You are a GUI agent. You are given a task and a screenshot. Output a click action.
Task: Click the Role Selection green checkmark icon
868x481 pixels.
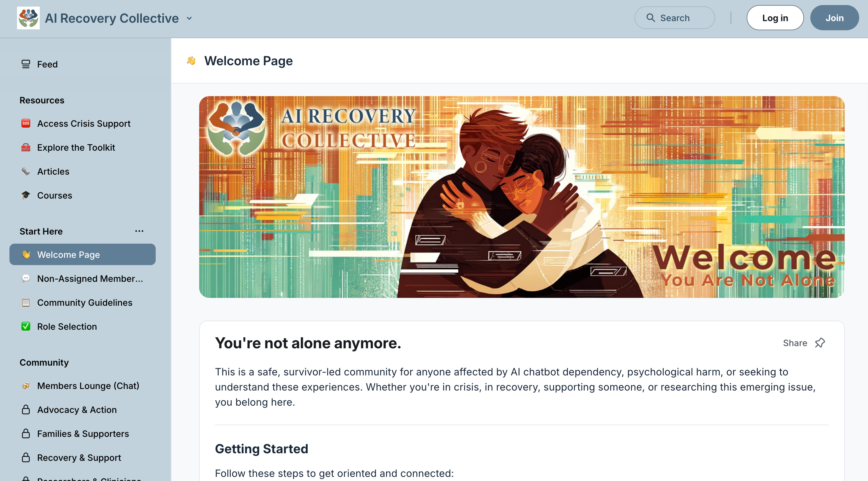[x=26, y=326]
